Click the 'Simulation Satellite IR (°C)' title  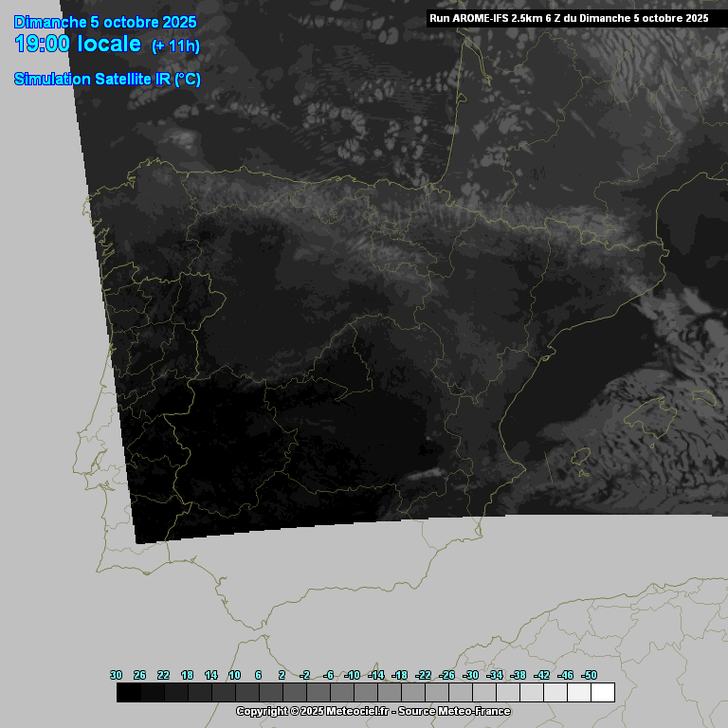(107, 80)
